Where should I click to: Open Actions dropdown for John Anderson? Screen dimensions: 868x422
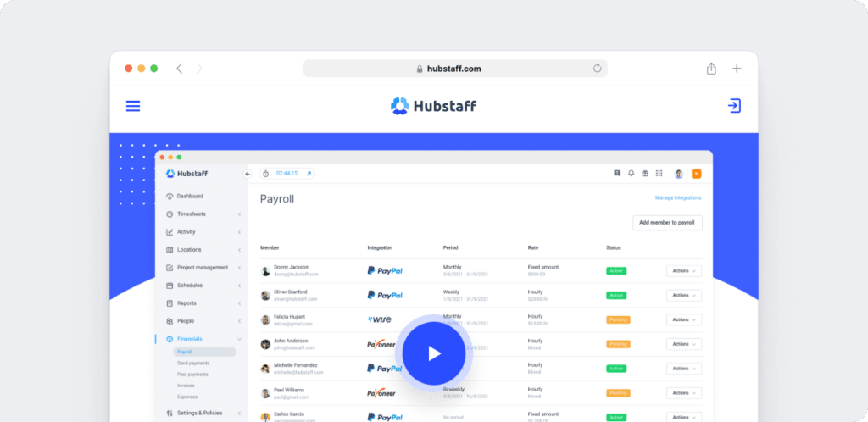click(x=684, y=344)
